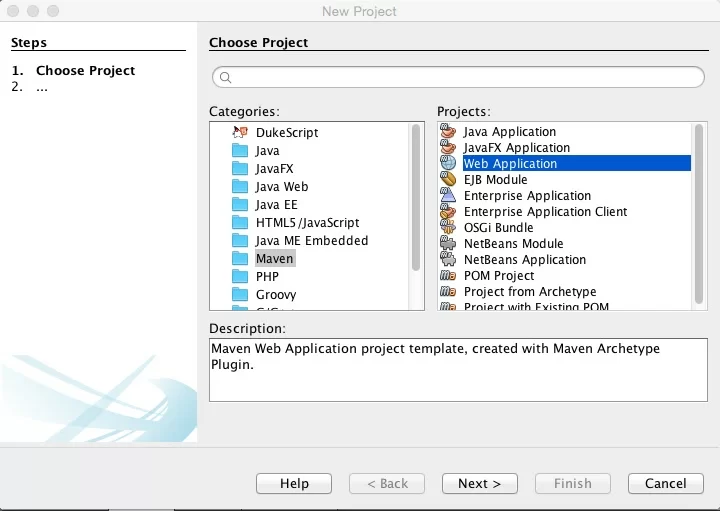Choose OSGi Bundle project type
This screenshot has height=511, width=720.
coord(499,228)
